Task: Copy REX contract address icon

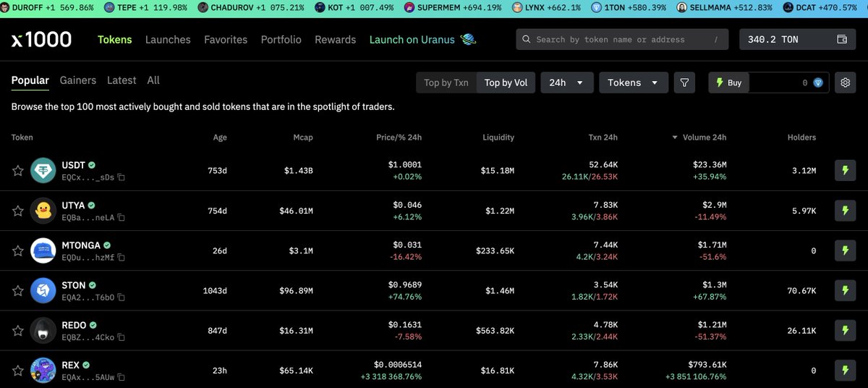Action: click(x=122, y=378)
